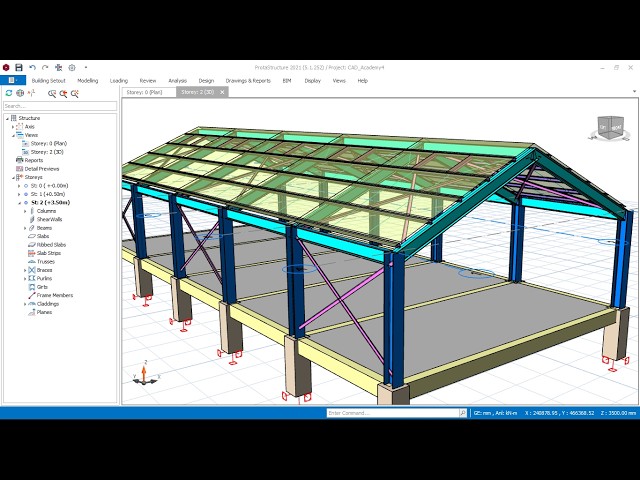Open the Help ribbon tab

click(363, 81)
